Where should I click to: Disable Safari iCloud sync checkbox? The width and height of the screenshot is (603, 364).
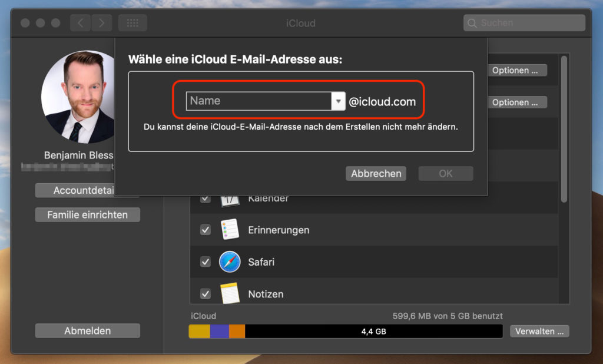(x=206, y=262)
